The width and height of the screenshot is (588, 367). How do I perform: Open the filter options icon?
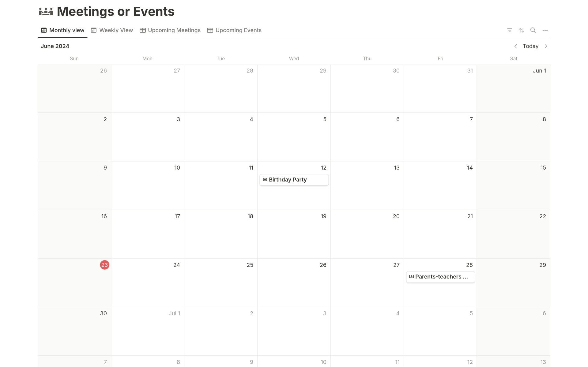tap(510, 30)
